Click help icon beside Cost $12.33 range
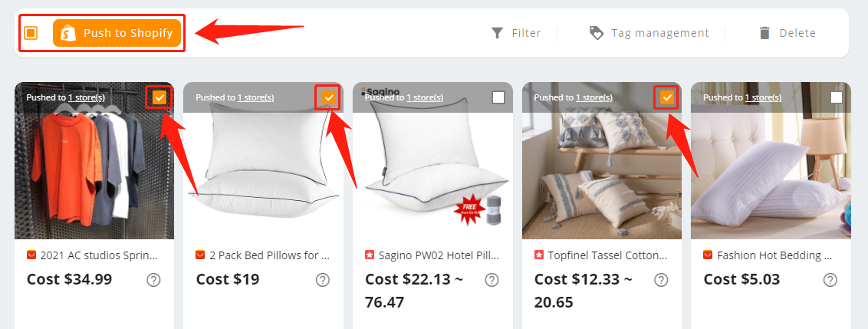 (x=661, y=280)
